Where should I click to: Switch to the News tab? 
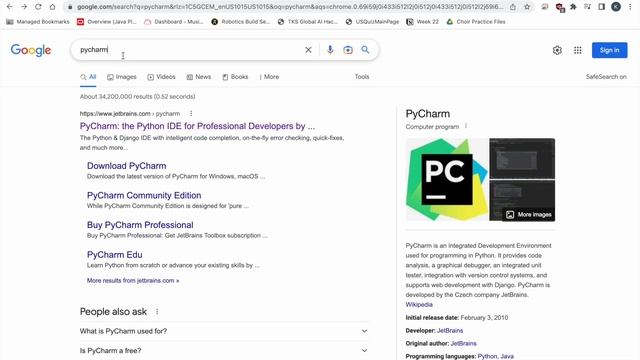(x=199, y=77)
